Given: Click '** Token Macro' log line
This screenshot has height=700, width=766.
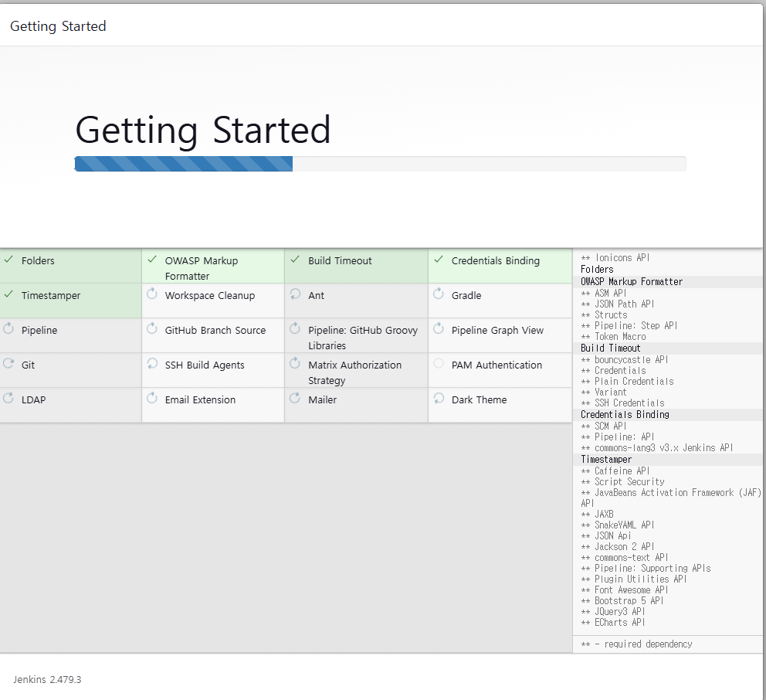Looking at the screenshot, I should click(x=614, y=336).
